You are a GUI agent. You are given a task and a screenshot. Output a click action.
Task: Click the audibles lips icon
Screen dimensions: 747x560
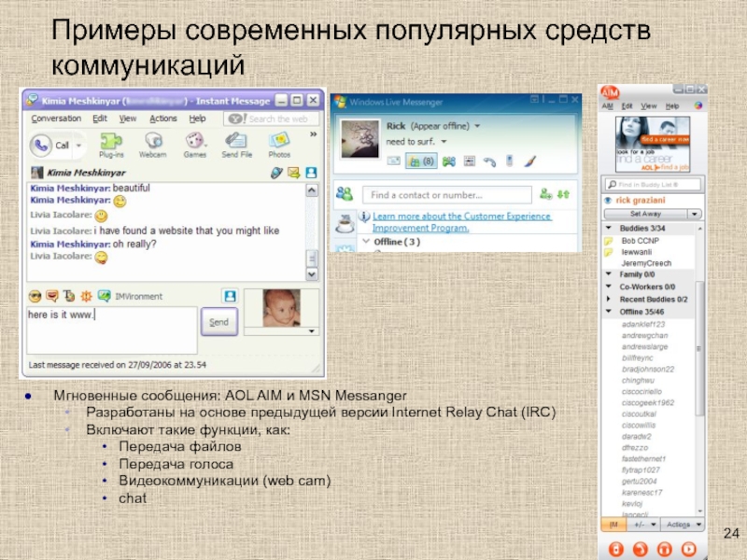pos(52,296)
